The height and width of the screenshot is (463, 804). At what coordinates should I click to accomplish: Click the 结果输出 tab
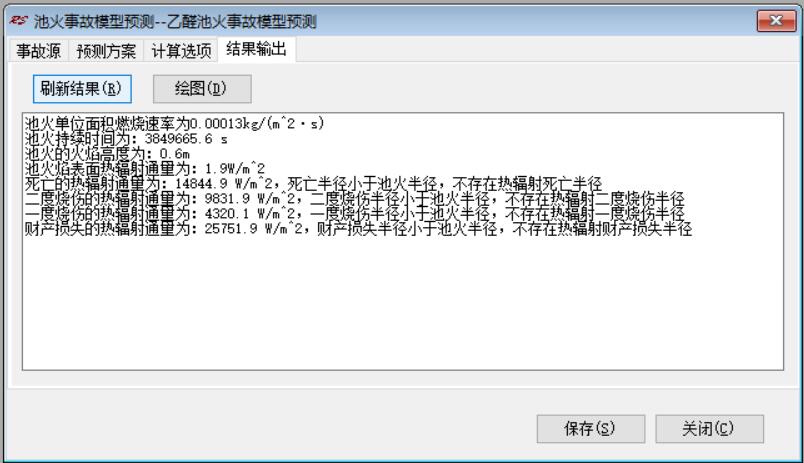click(x=256, y=49)
